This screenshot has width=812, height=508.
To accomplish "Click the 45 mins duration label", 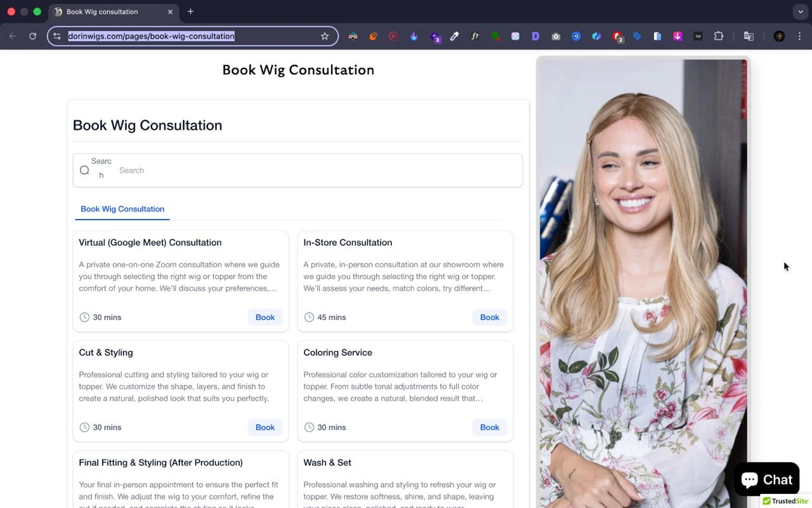I will pyautogui.click(x=331, y=317).
